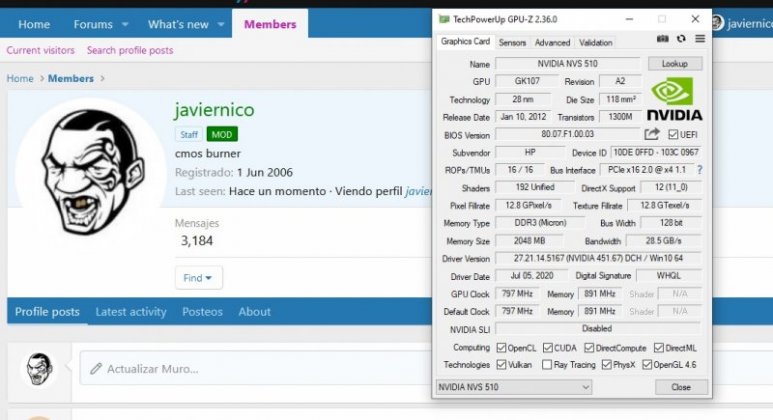Expand the Forums menu arrow

click(x=125, y=24)
